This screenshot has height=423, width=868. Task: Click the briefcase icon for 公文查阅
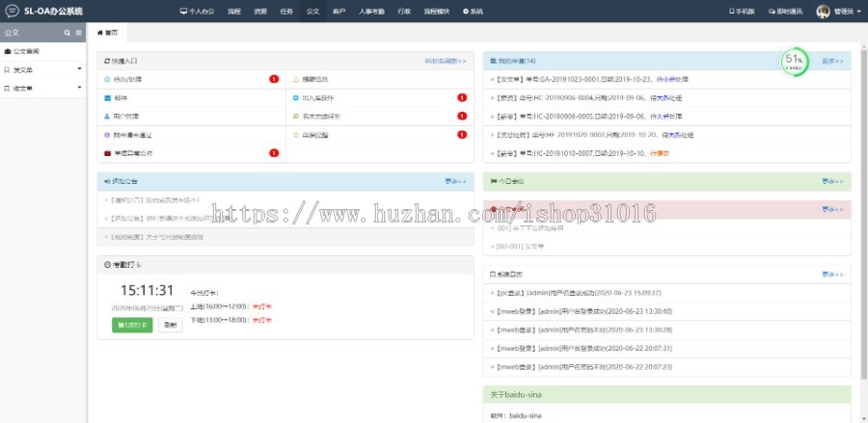pos(7,51)
